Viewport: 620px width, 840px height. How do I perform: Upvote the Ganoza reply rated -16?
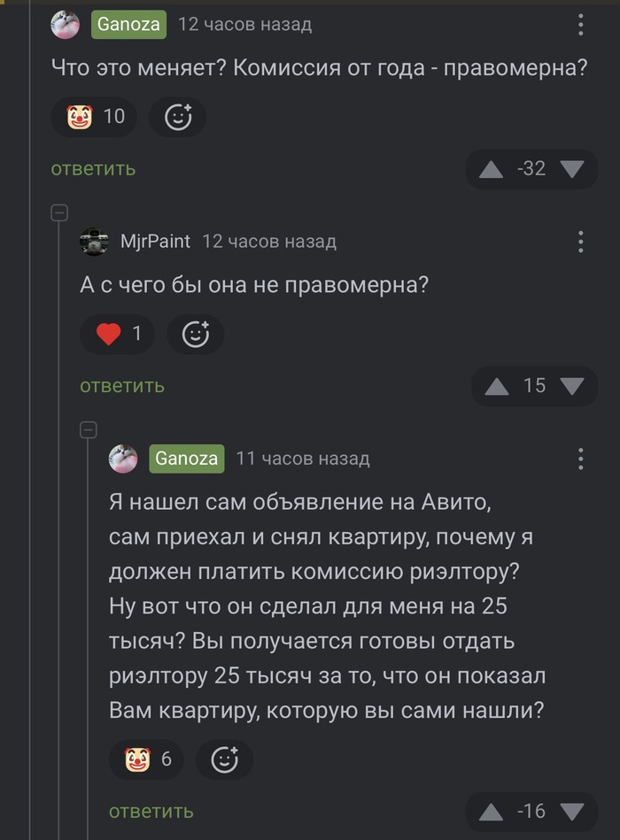tap(491, 811)
